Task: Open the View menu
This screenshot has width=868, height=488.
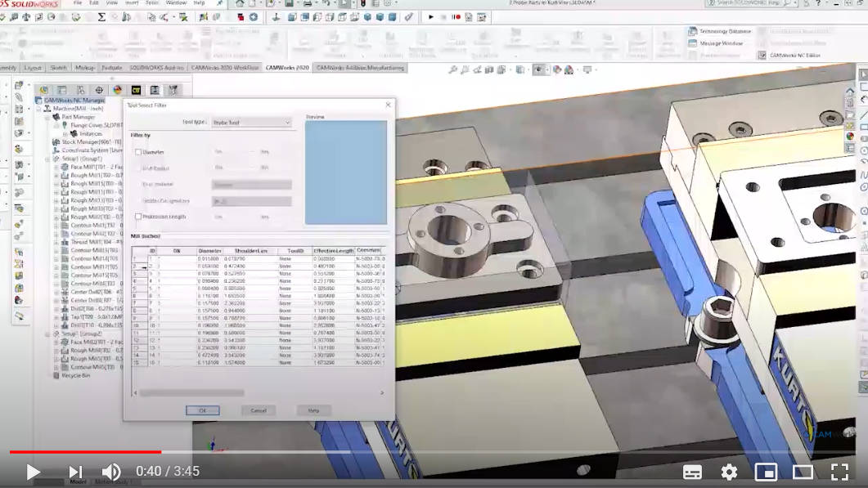Action: pyautogui.click(x=112, y=2)
